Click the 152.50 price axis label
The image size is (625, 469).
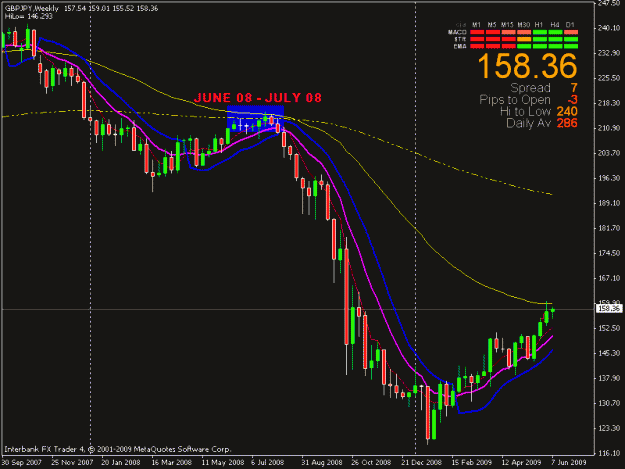609,328
